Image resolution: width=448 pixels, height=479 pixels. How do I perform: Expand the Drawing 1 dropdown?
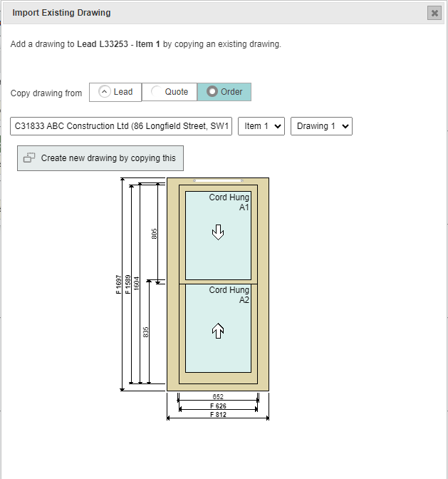(321, 126)
